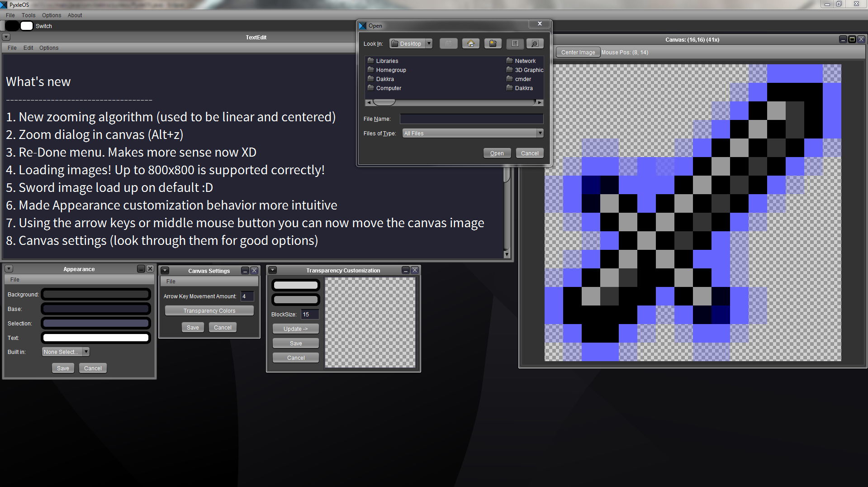This screenshot has width=868, height=487.
Task: Switch file view to Details mode
Action: (535, 43)
